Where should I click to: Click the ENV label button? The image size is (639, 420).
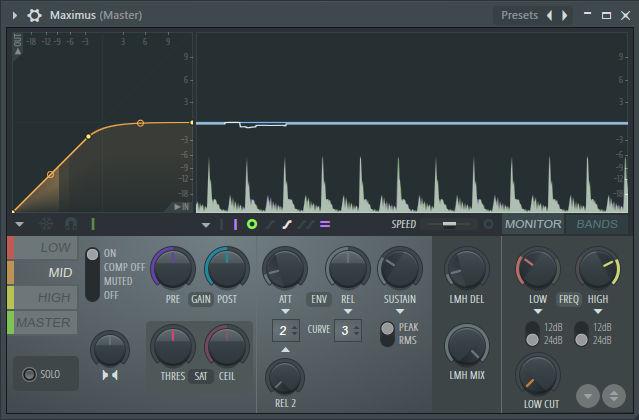pyautogui.click(x=319, y=299)
